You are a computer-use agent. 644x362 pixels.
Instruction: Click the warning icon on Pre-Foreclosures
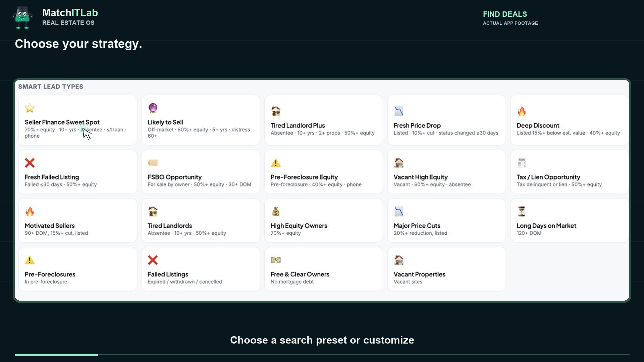[x=30, y=260]
